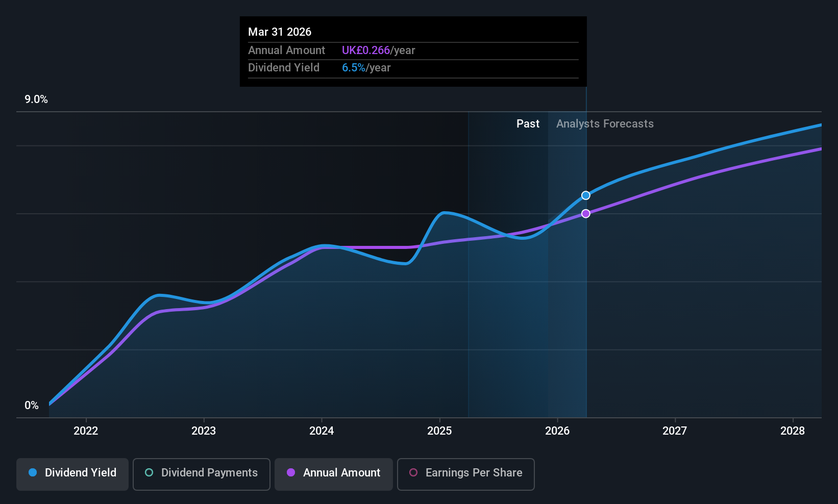
Task: Click the Past region label
Action: pos(528,124)
